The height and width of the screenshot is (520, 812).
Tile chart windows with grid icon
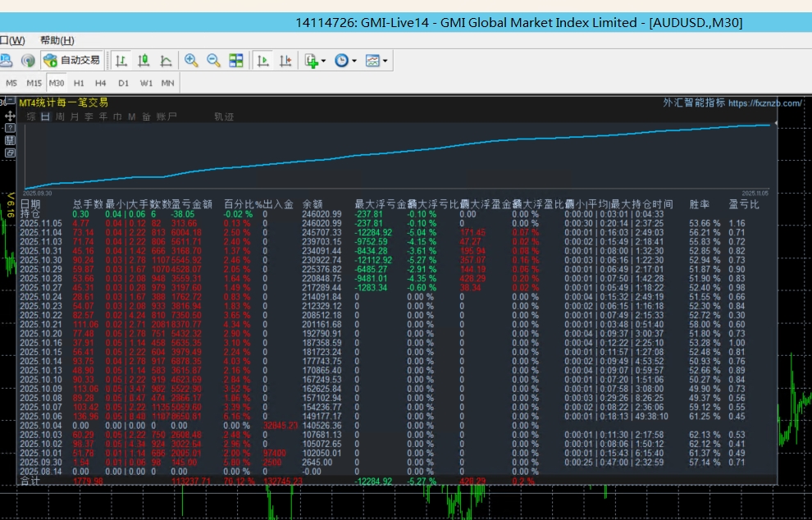point(236,60)
